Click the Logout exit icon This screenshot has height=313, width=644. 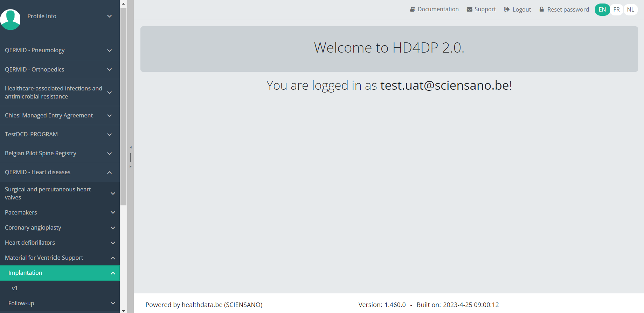(x=507, y=9)
